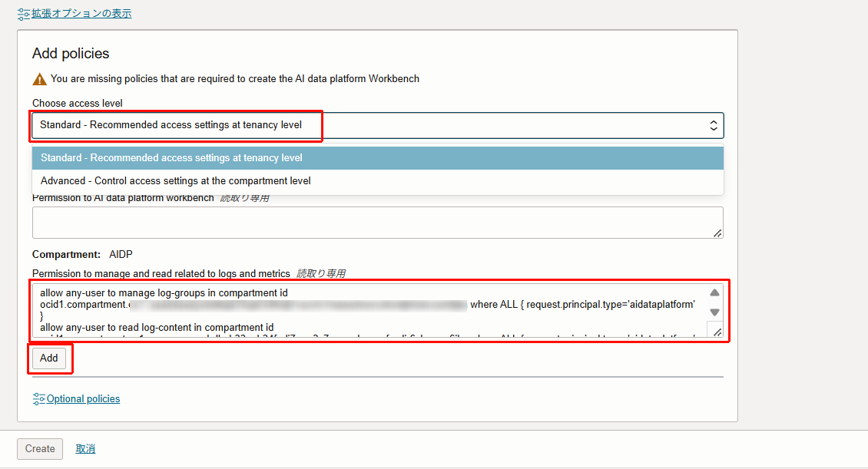This screenshot has width=868, height=469.
Task: Click the scroll up arrow in logs permission box
Action: click(x=714, y=292)
